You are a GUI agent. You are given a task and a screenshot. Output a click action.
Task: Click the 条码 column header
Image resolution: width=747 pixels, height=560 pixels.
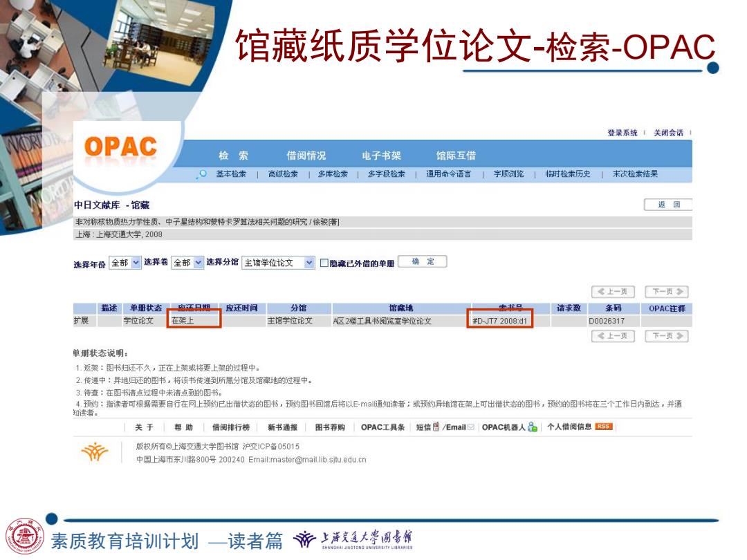614,308
